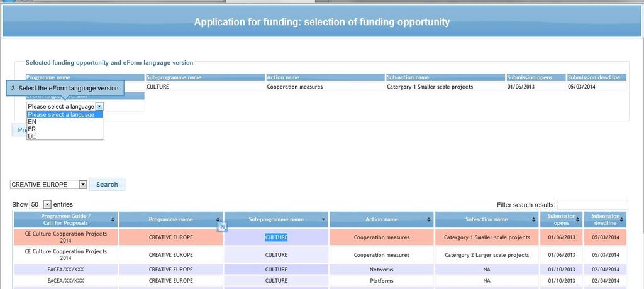Click Cooperation measures in Larger scale projects row
The image size is (644, 289).
(382, 255)
